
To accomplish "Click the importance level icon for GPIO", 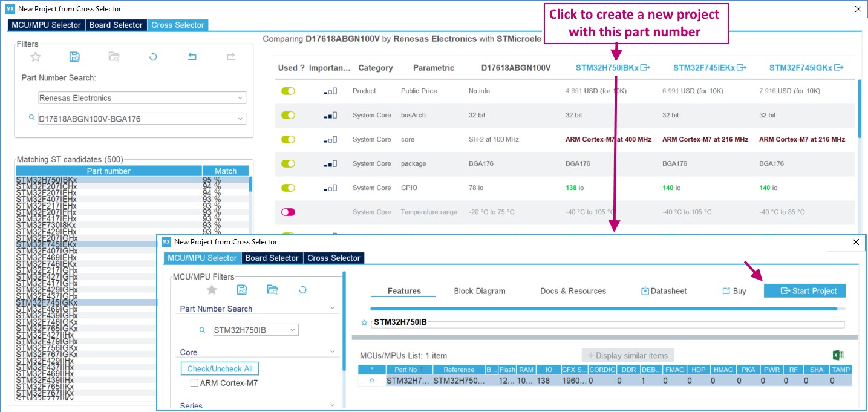I will pos(330,188).
